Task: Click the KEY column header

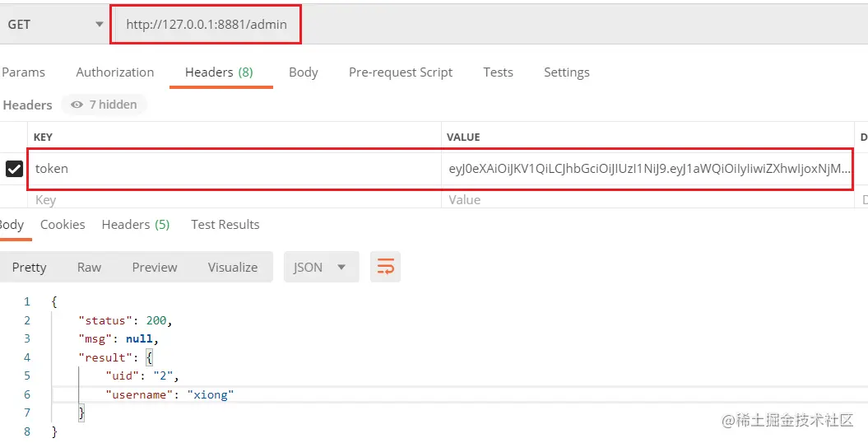Action: tap(43, 138)
